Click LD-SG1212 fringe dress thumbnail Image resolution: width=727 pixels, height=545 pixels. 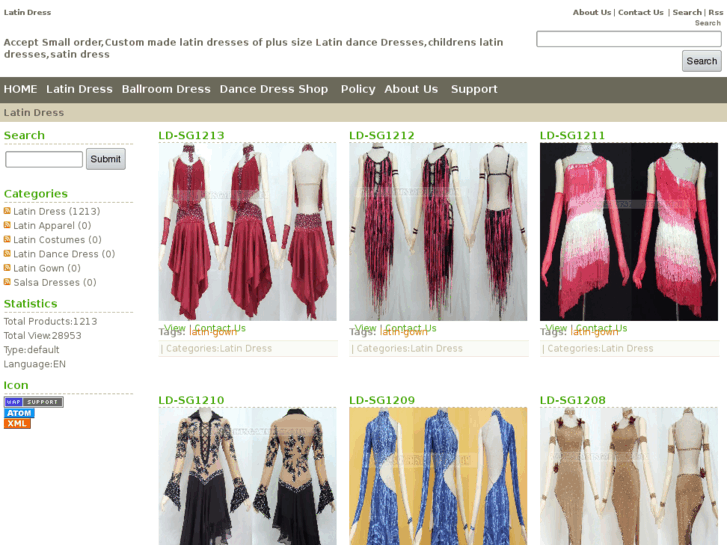point(438,232)
